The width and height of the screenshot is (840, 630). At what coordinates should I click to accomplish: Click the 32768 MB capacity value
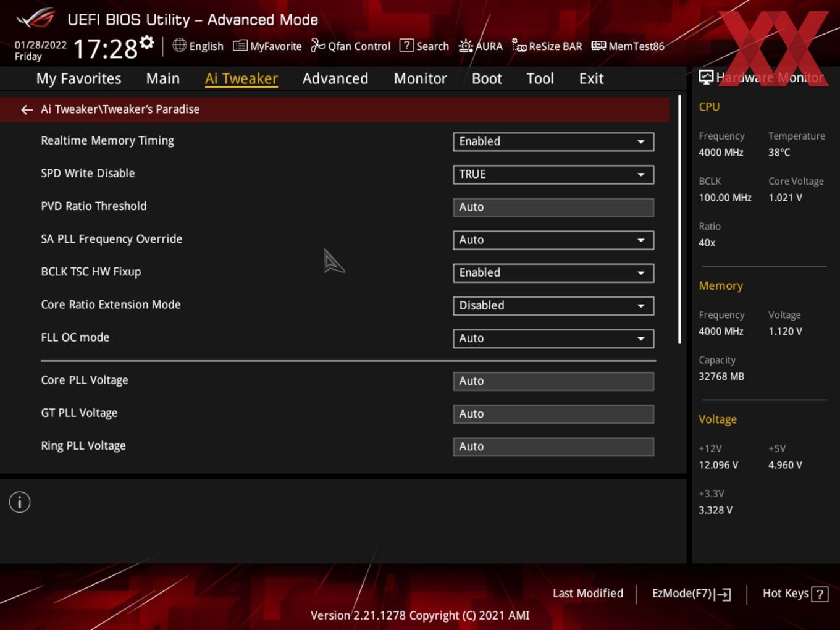point(721,376)
